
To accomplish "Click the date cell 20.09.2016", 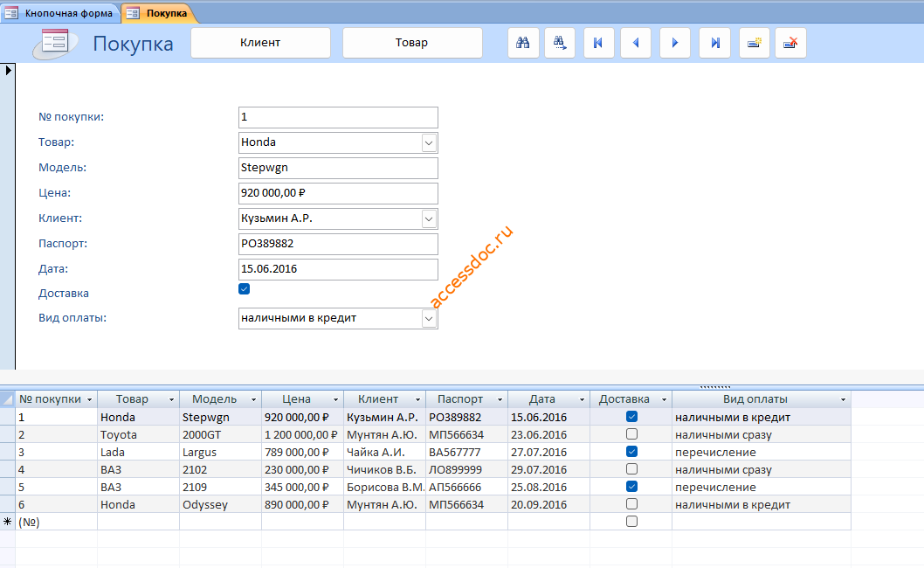I will click(548, 505).
